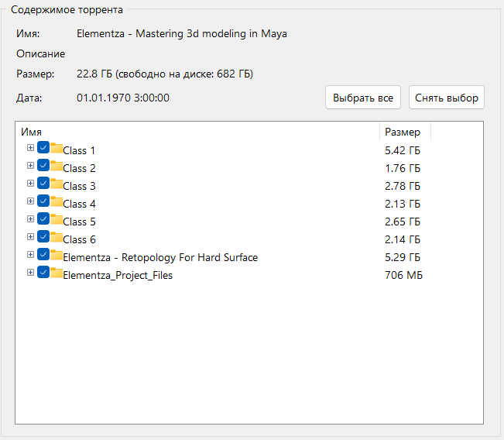Expand the Class 1 tree node
The height and width of the screenshot is (440, 504).
(x=30, y=148)
